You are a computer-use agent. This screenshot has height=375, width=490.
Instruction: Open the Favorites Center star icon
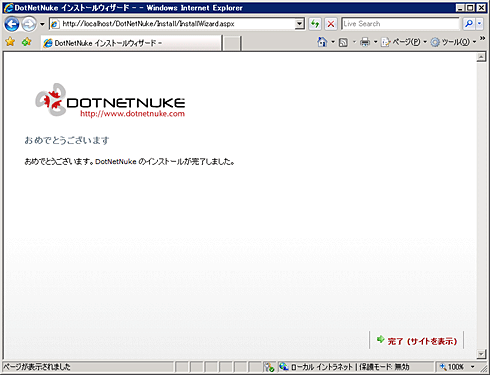(x=10, y=42)
